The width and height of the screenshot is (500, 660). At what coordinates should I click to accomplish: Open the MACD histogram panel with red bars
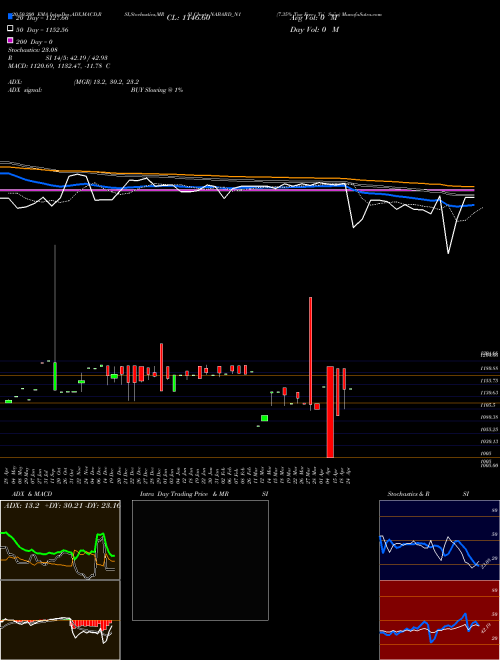60,620
